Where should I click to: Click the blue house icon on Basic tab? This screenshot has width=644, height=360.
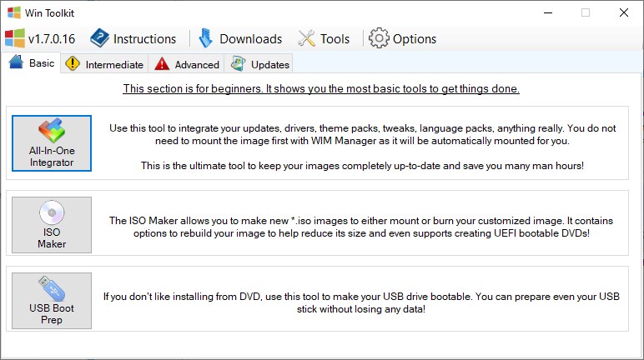[17, 63]
